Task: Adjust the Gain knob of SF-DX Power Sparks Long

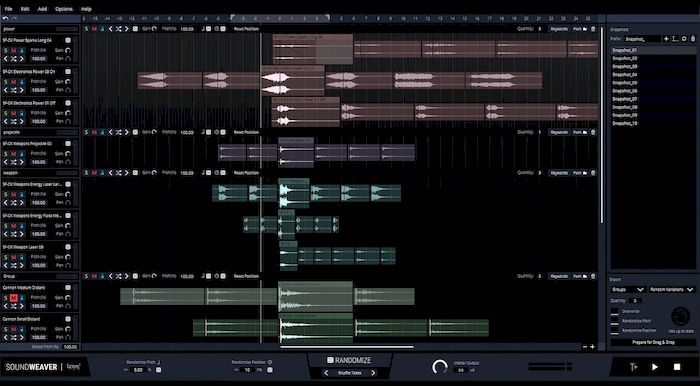Action: point(68,50)
